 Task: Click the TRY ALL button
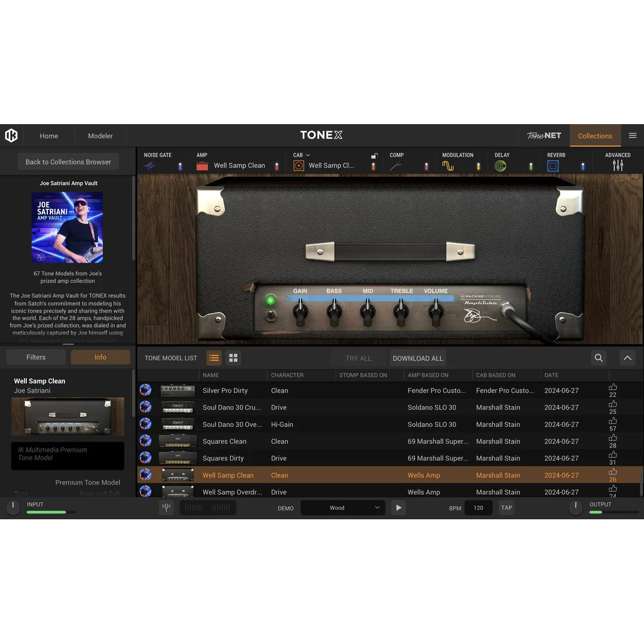pyautogui.click(x=358, y=358)
